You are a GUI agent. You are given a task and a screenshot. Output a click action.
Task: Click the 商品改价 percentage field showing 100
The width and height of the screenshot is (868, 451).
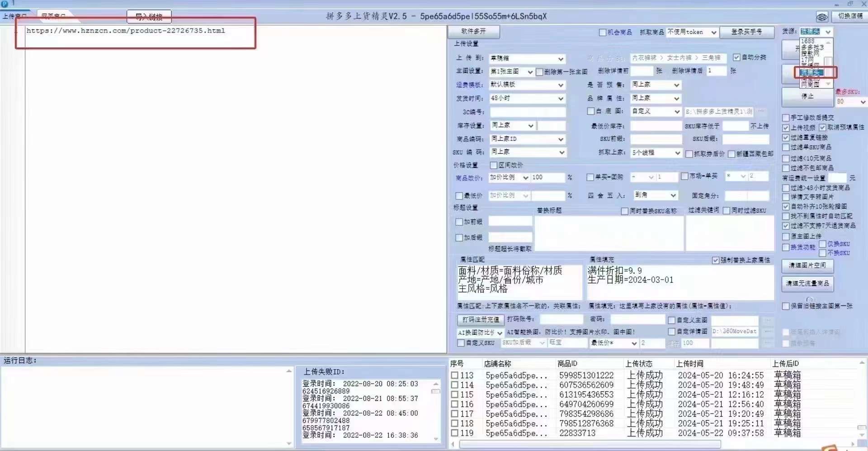tap(548, 178)
